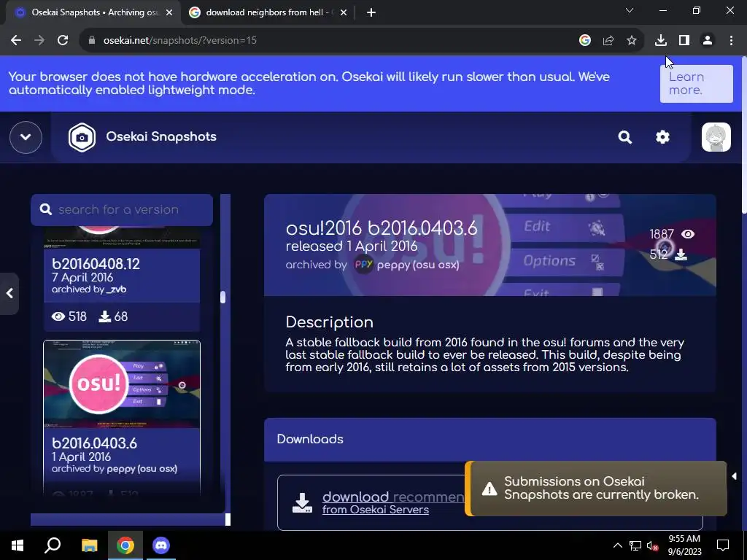
Task: Open Windows taskbar search
Action: click(53, 545)
